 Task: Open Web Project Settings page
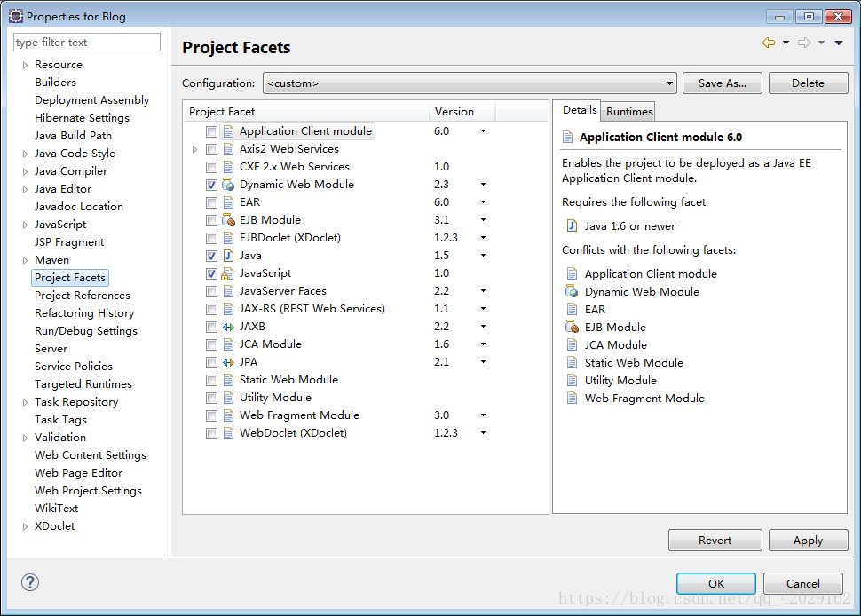point(88,491)
